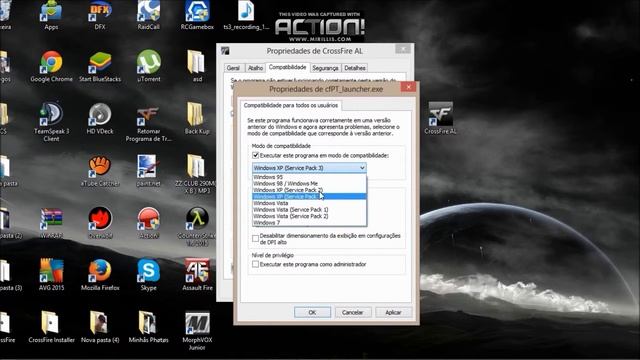Pick Windows Vista (Service Pack 1)
The height and width of the screenshot is (360, 640).
[309, 210]
